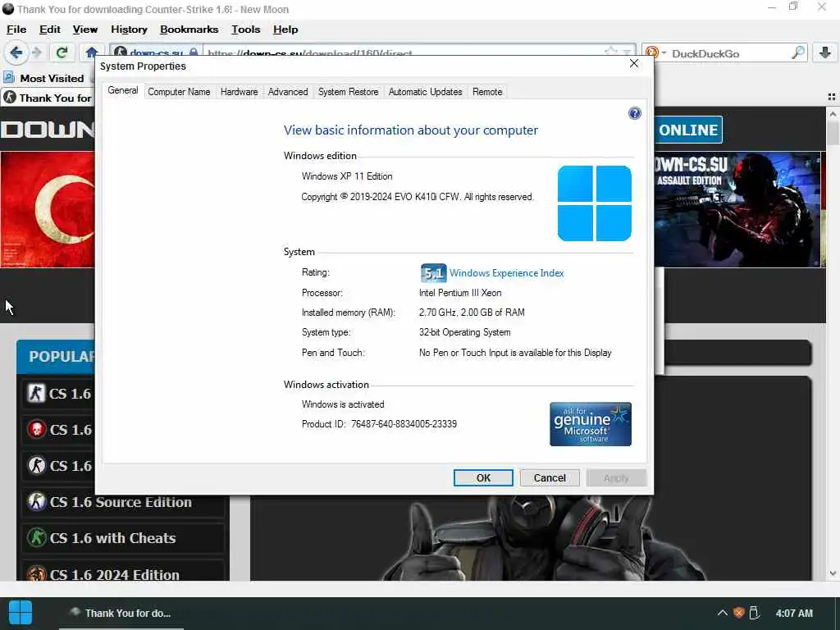Click the Apply button

(x=616, y=478)
